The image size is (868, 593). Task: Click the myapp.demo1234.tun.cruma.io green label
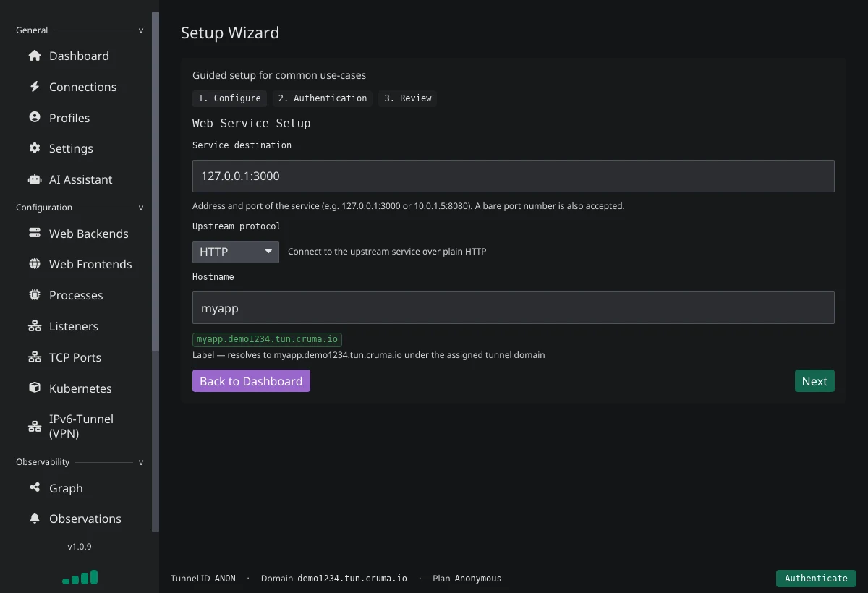pos(267,339)
